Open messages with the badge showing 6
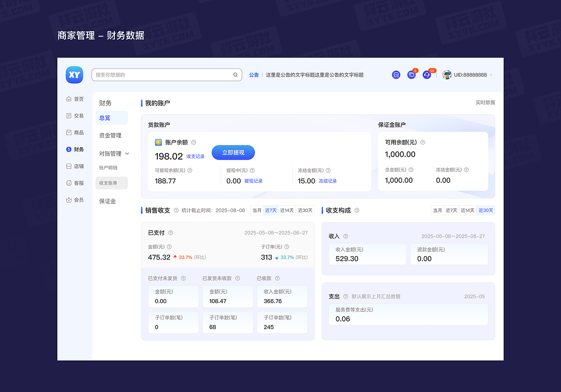Image resolution: width=561 pixels, height=392 pixels. coord(411,75)
